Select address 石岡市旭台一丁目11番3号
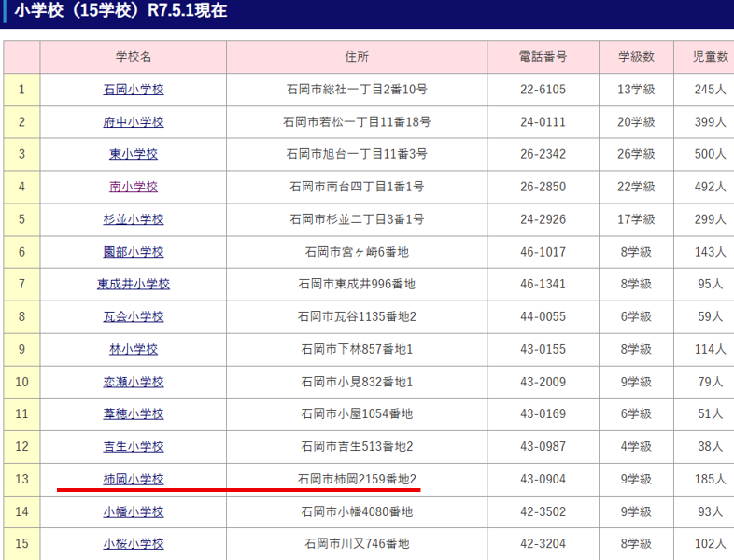The height and width of the screenshot is (560, 734). [x=357, y=154]
